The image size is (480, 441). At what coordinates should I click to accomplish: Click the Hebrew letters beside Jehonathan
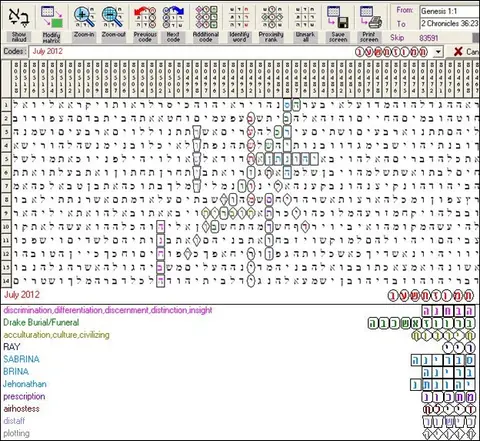tap(443, 385)
